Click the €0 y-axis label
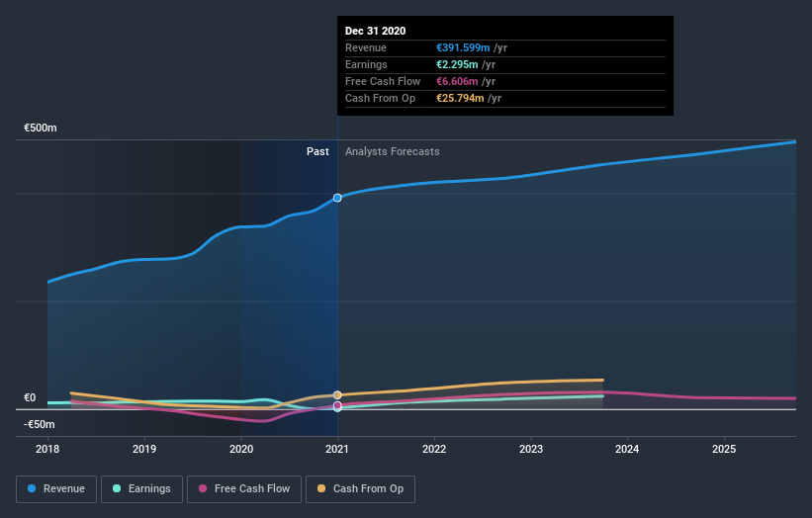This screenshot has height=518, width=812. click(x=30, y=398)
